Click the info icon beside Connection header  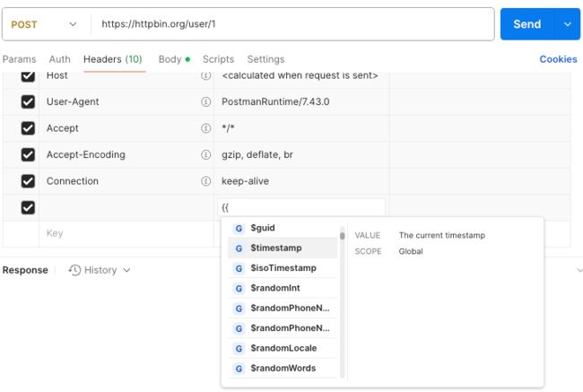click(205, 181)
